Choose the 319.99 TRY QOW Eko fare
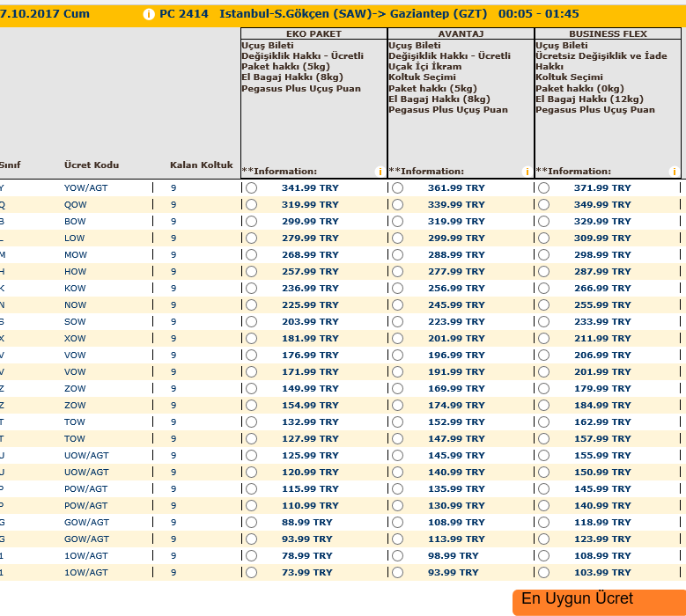 coord(252,205)
